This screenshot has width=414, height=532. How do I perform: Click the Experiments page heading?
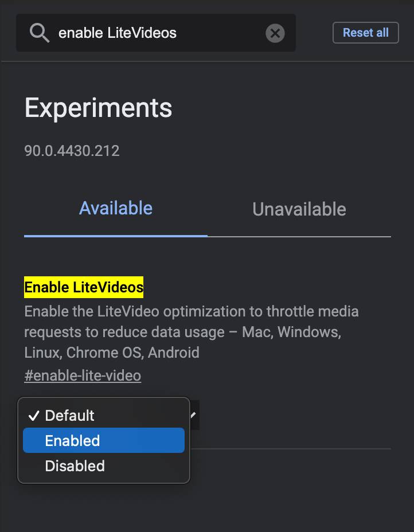pos(98,108)
